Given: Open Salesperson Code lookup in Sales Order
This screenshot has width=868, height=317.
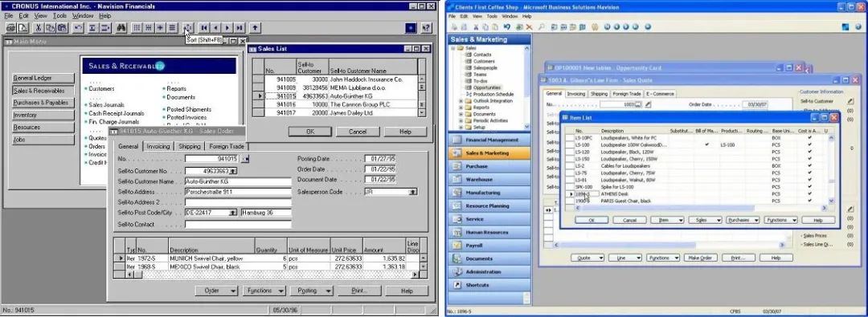Looking at the screenshot, I should tap(413, 192).
